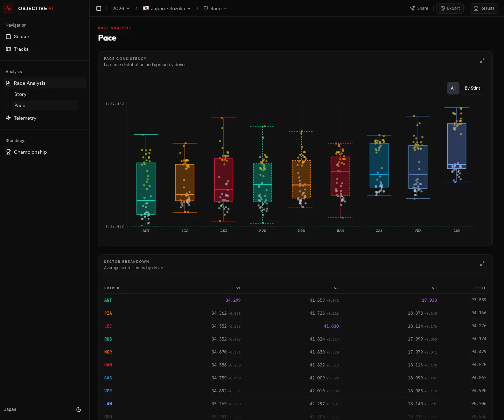
Task: Click the LEC red box plot
Action: click(224, 180)
